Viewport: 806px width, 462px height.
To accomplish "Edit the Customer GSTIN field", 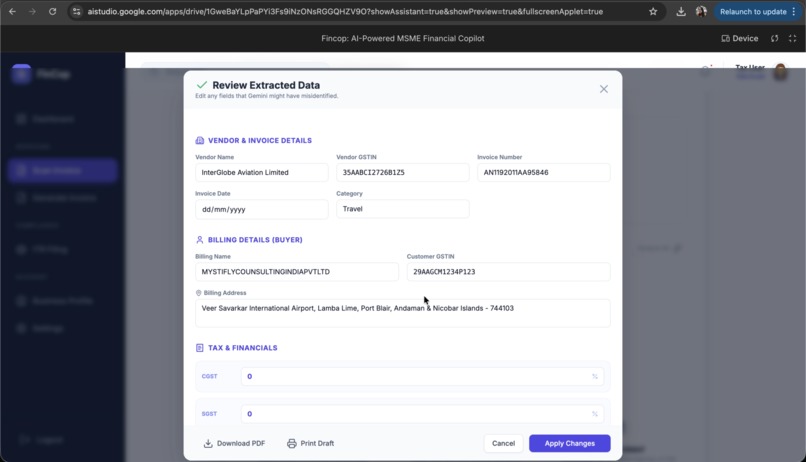I will point(508,272).
